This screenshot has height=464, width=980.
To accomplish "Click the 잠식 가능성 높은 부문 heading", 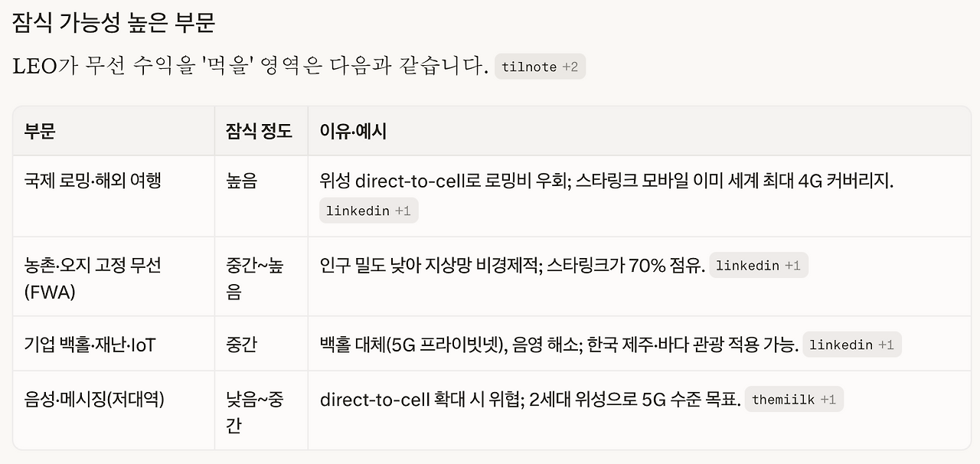I will pyautogui.click(x=114, y=22).
